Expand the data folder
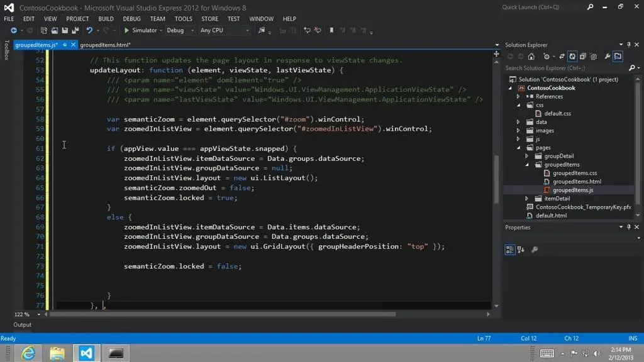The image size is (644, 362). click(518, 122)
